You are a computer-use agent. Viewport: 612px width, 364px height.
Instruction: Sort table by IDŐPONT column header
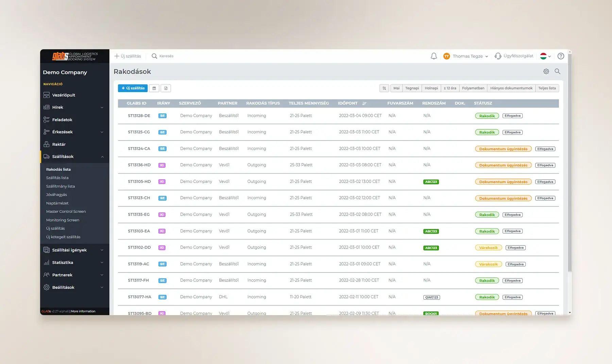348,103
